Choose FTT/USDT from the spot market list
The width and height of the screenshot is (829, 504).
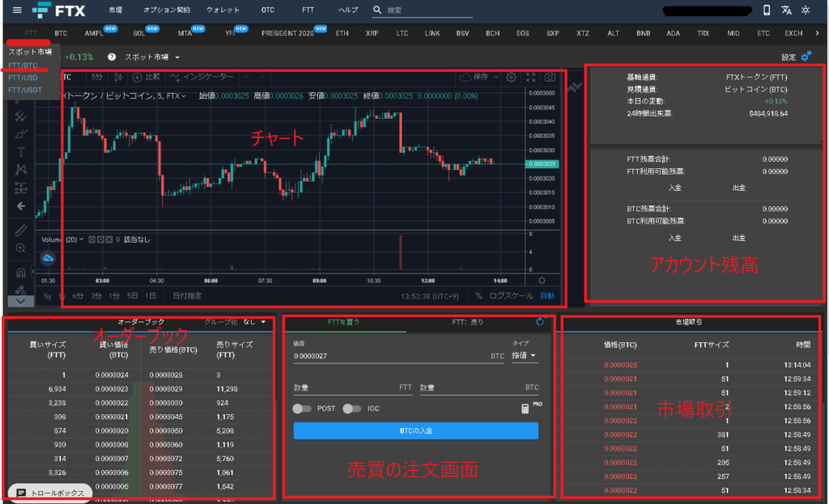click(x=25, y=90)
